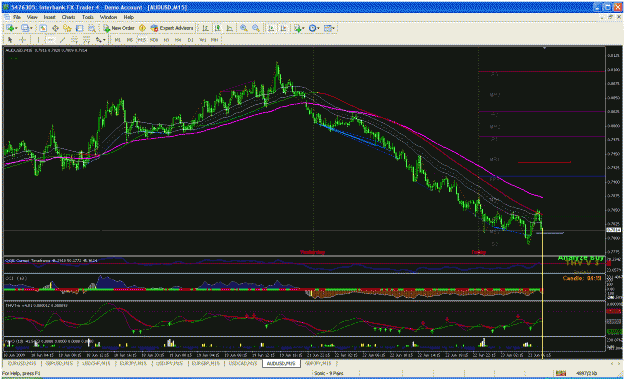Toggle Chart Shift button
This screenshot has width=625, height=379.
pos(283,28)
